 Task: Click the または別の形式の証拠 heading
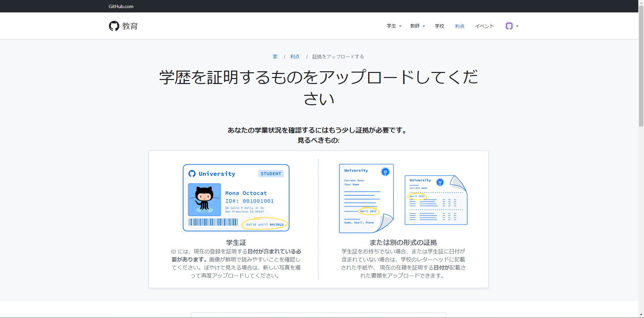pyautogui.click(x=403, y=242)
